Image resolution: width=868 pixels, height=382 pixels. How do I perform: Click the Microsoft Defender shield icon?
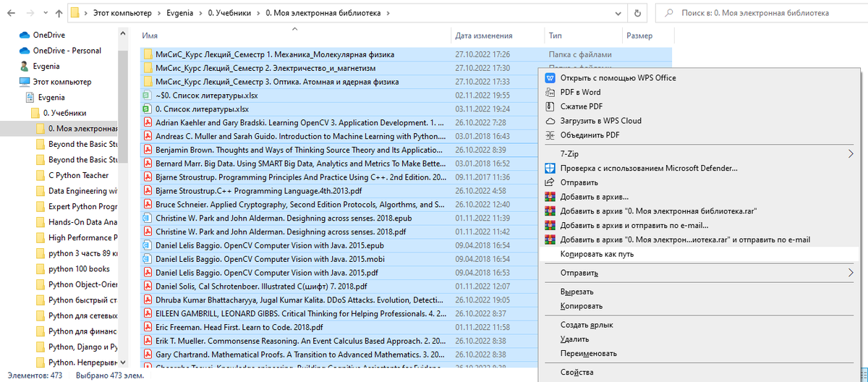point(550,169)
